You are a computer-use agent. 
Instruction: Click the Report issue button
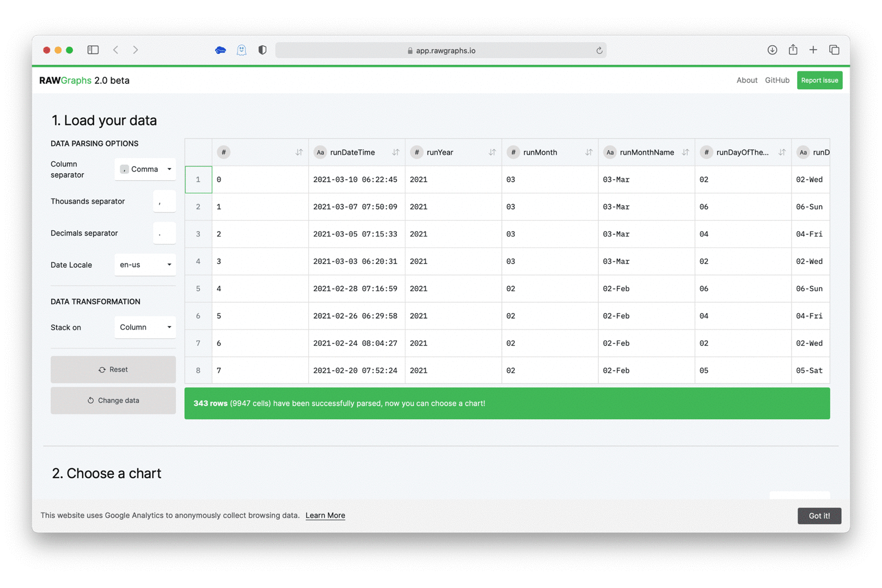pyautogui.click(x=819, y=80)
